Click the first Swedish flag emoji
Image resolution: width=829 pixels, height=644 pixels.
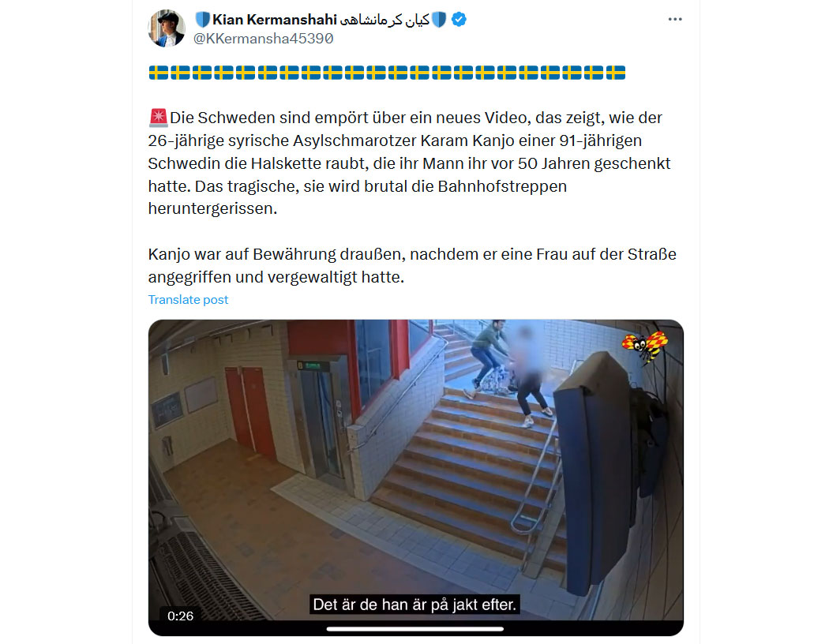[159, 73]
